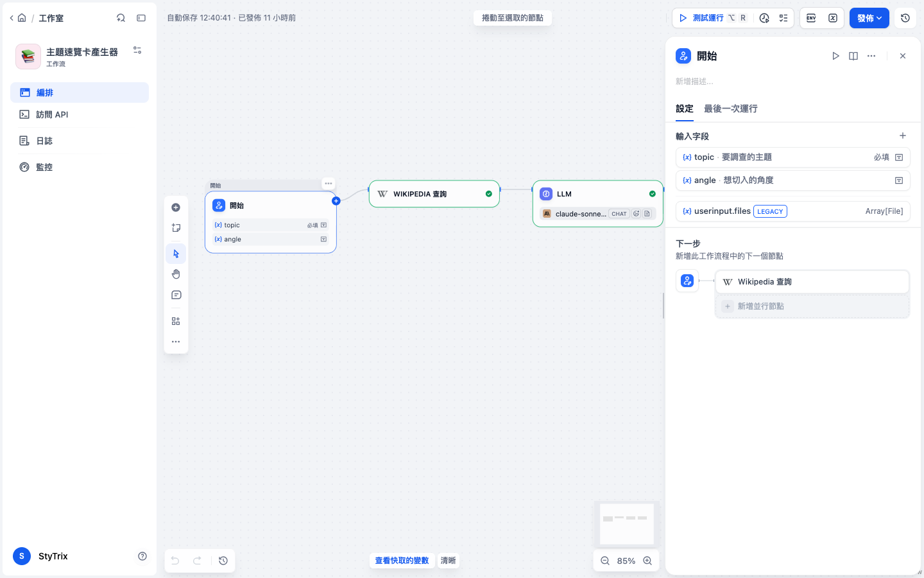The height and width of the screenshot is (578, 924).
Task: Switch to the 最後一次運行 tab
Action: coord(730,109)
